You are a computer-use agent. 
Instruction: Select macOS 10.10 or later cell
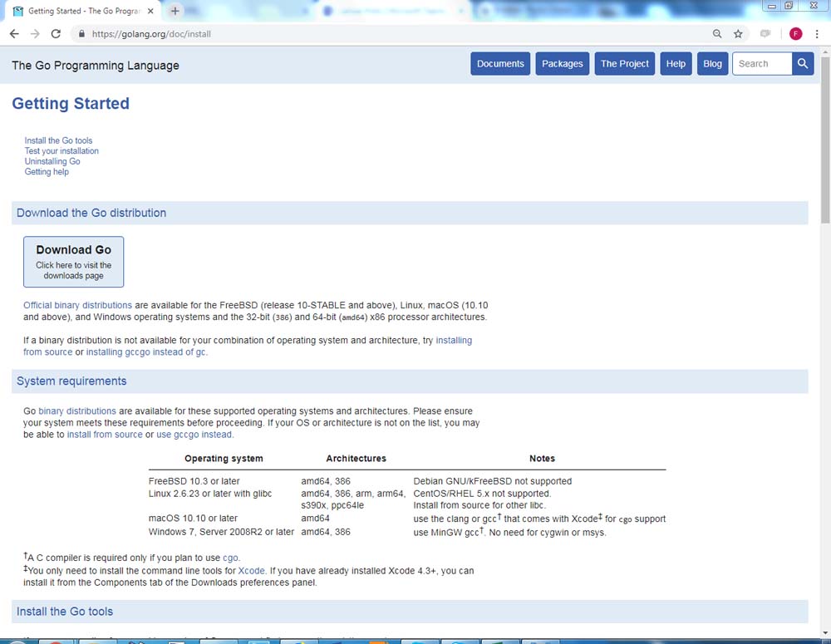[193, 519]
